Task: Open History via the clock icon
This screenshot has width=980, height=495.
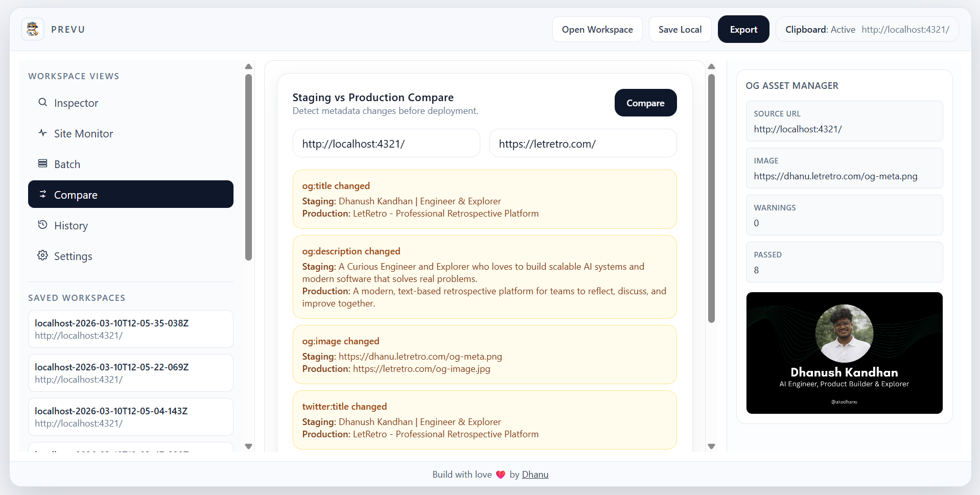Action: [x=43, y=225]
